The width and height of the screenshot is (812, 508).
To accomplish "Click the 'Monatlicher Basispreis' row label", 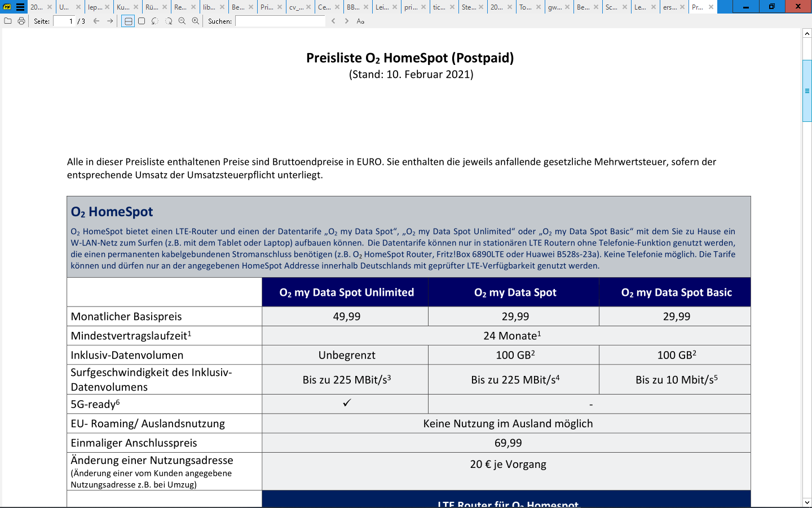I will (126, 317).
